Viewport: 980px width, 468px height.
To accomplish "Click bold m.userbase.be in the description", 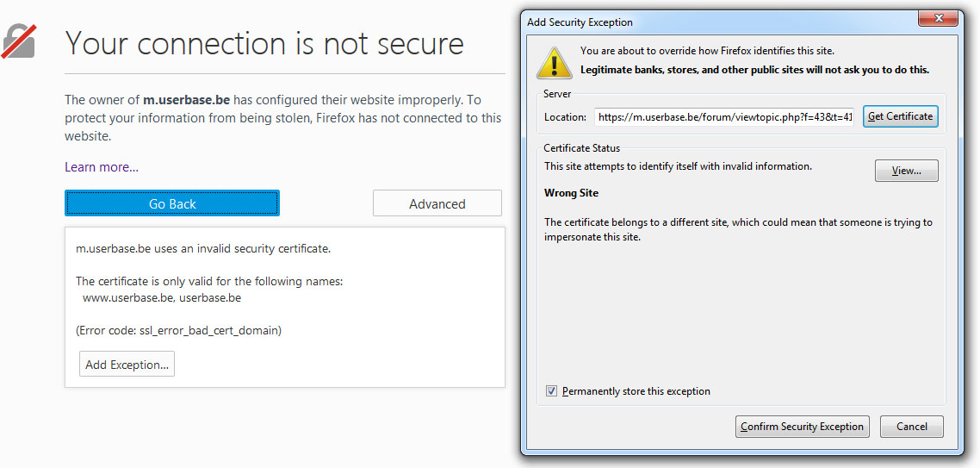I will click(186, 100).
